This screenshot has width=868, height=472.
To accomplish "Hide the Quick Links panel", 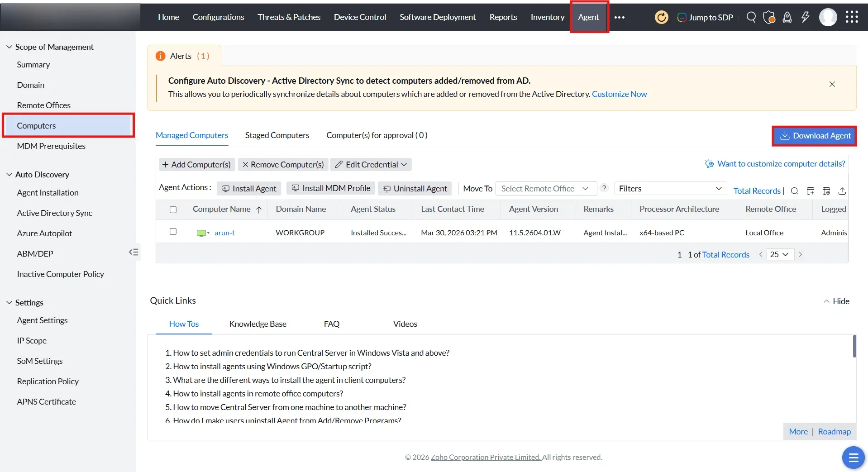I will point(836,301).
